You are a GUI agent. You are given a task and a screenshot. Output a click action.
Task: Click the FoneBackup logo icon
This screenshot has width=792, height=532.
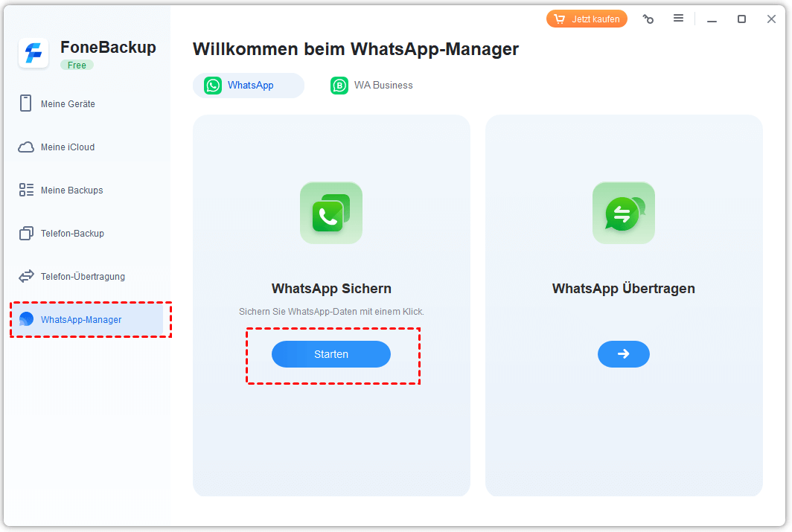33,53
